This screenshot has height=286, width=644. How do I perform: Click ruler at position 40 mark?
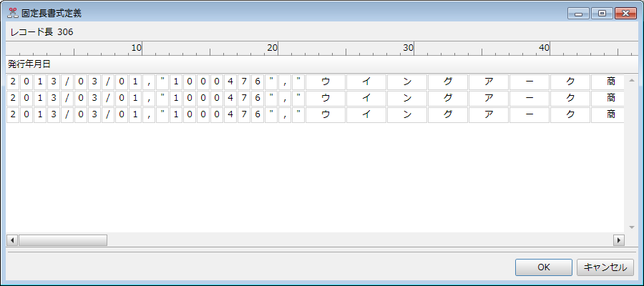pos(545,48)
